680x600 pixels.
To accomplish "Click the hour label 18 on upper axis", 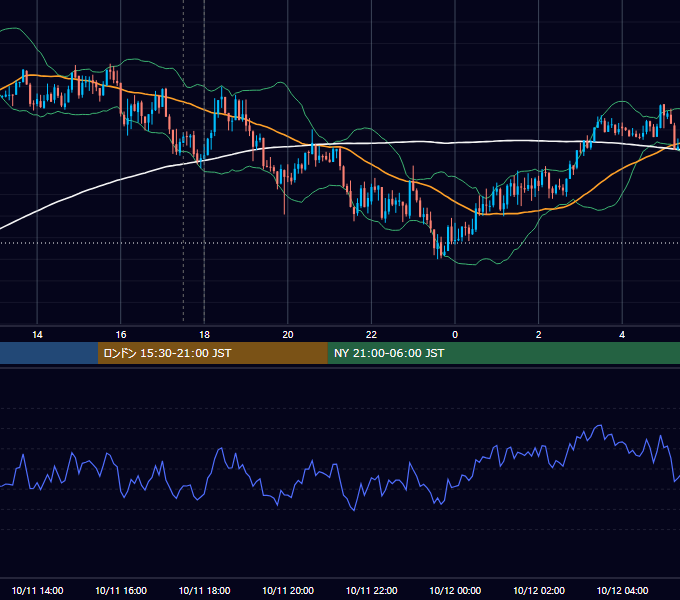I will (204, 335).
